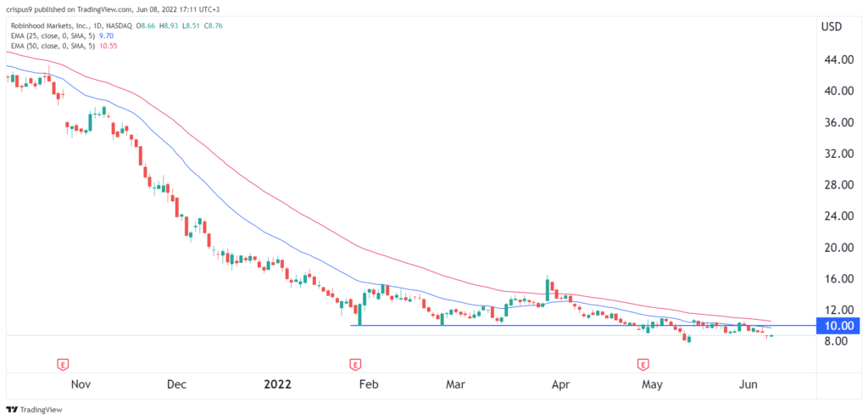The width and height of the screenshot is (868, 420).
Task: Select the EMA 25 indicator legend
Action: click(x=55, y=36)
